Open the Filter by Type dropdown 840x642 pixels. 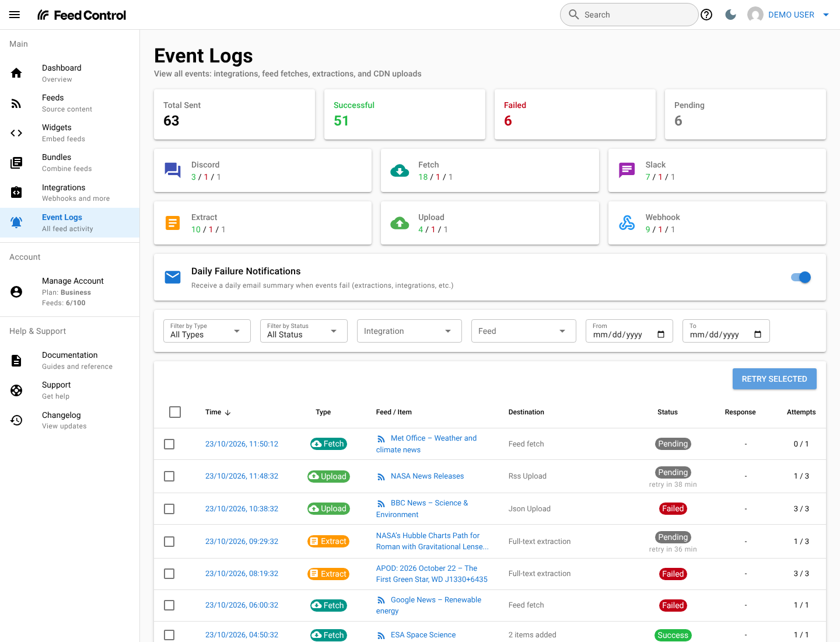[x=207, y=331]
